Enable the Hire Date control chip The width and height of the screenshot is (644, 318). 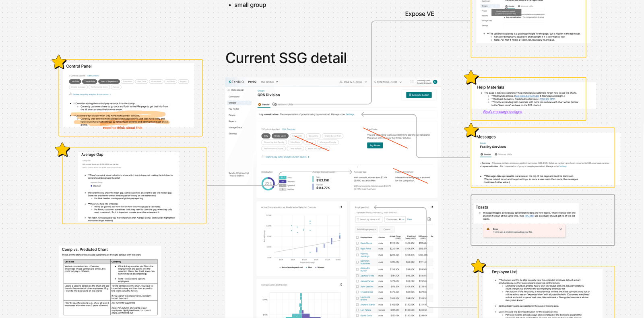pyautogui.click(x=295, y=142)
